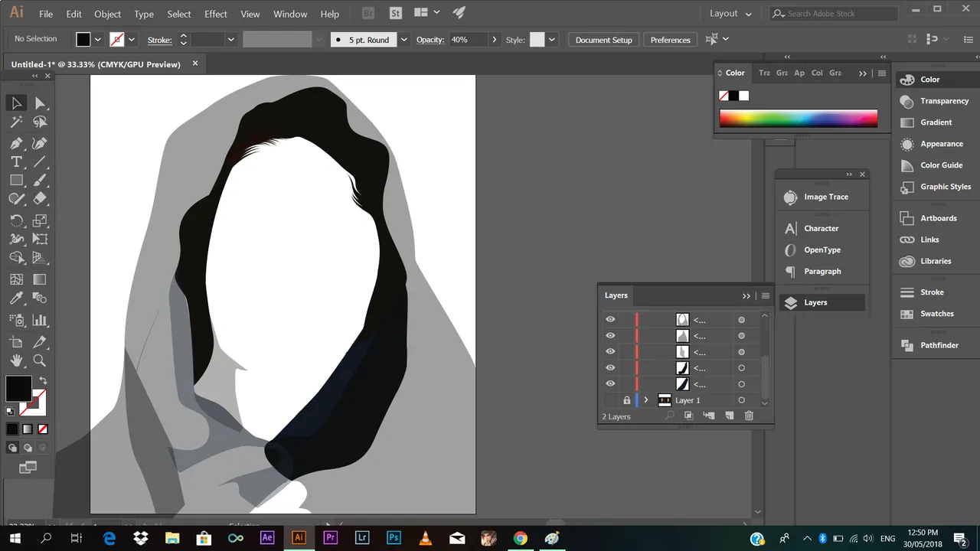Expand Layer 1 in Layers panel

646,400
